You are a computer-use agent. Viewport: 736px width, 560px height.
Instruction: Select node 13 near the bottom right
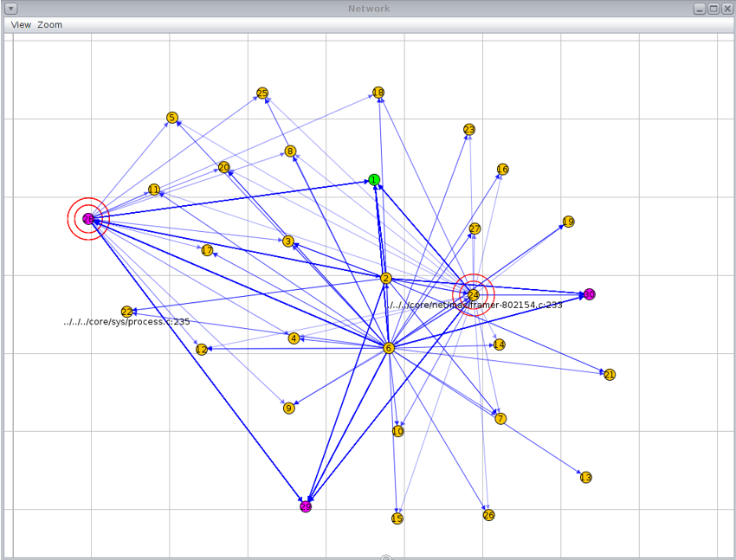(x=584, y=475)
